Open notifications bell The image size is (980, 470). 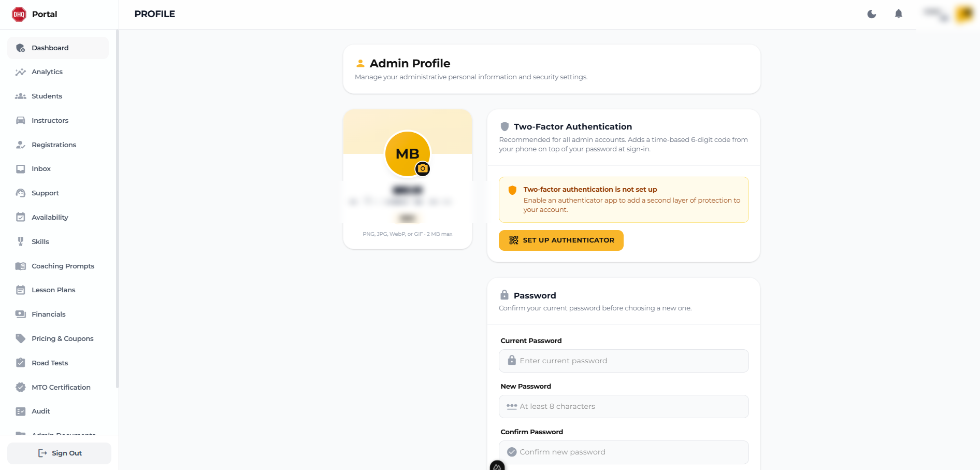(899, 14)
